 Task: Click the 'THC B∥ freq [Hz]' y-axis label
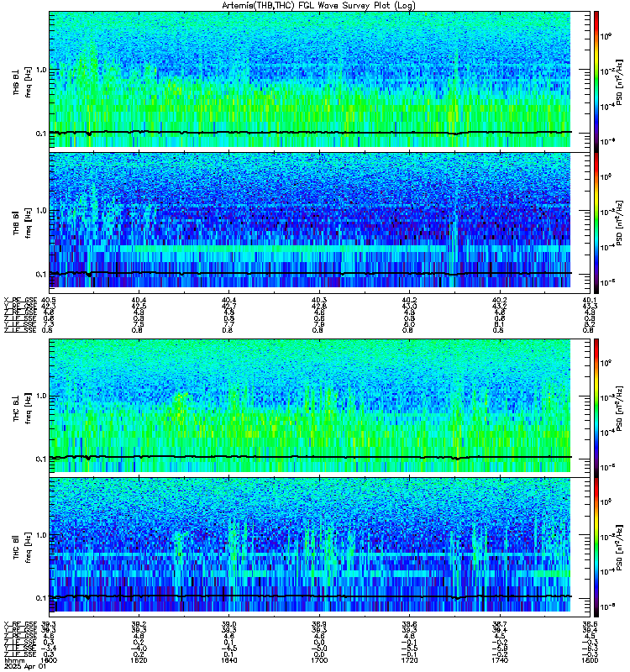23,548
